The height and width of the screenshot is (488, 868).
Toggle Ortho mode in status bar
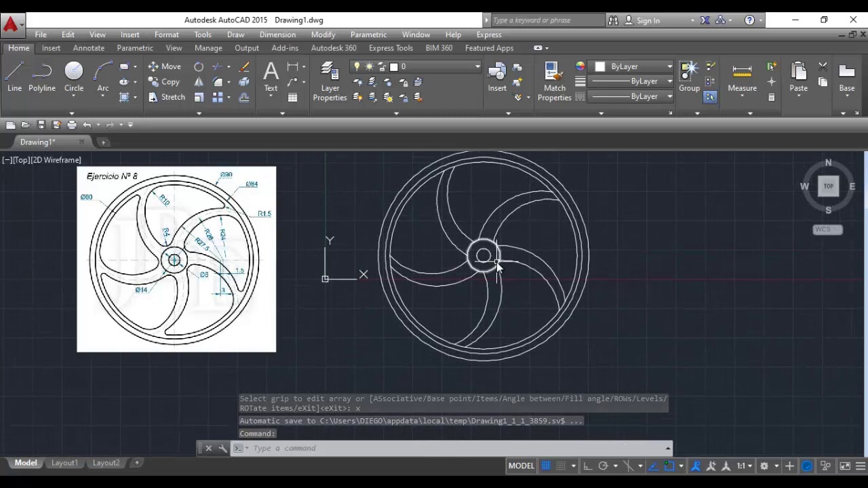point(587,466)
